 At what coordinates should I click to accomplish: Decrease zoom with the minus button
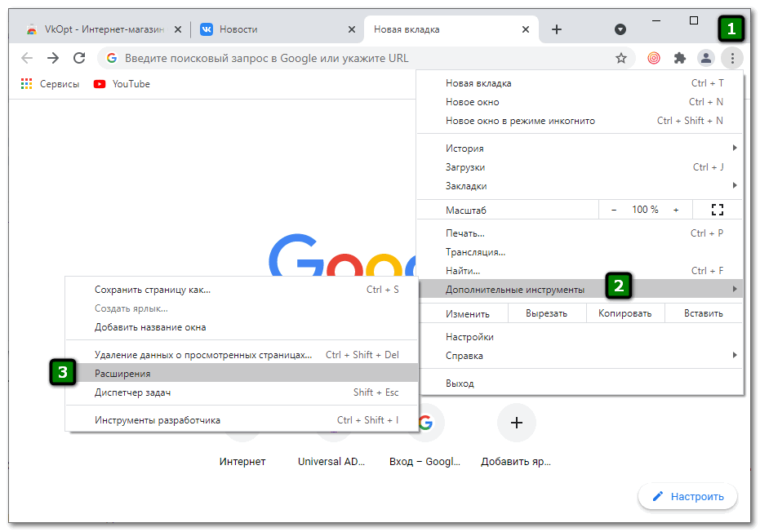click(x=614, y=210)
